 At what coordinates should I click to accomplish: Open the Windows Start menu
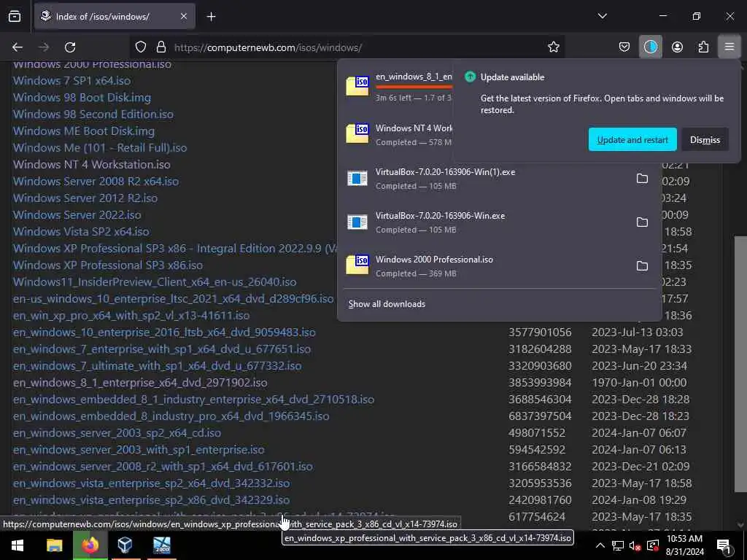point(18,545)
